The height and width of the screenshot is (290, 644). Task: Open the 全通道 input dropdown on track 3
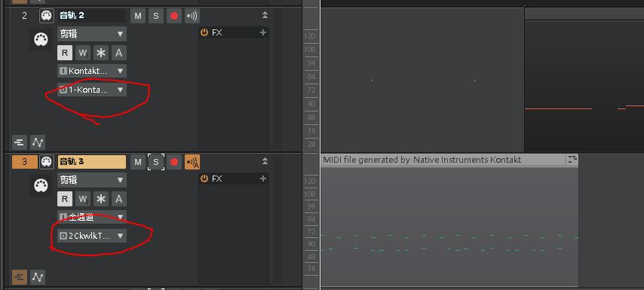pyautogui.click(x=91, y=217)
